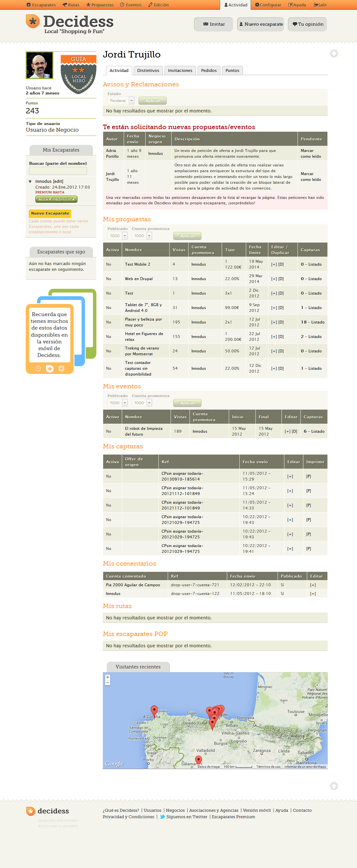This screenshot has height=868, width=357.
Task: Click the Tu opinión button
Action: click(308, 24)
